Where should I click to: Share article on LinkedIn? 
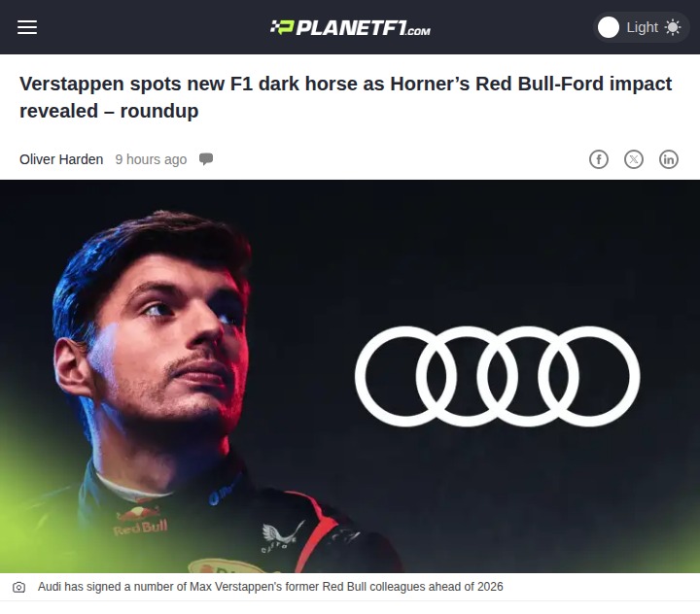click(x=668, y=159)
